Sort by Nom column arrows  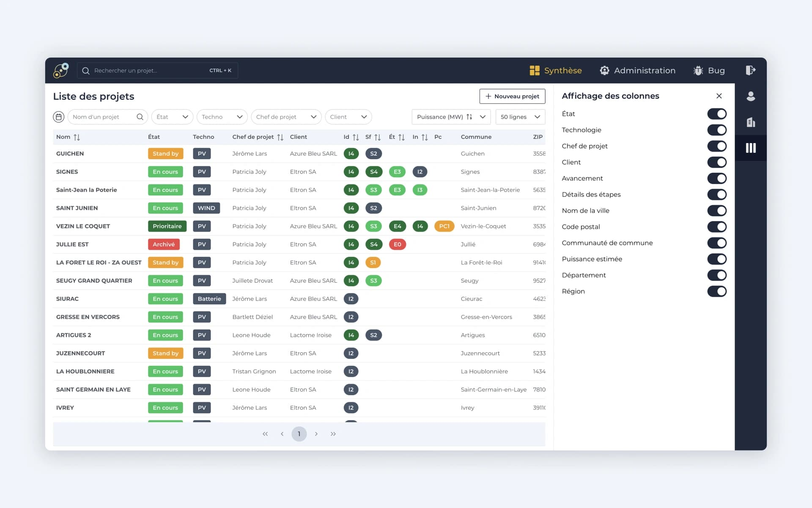[77, 137]
